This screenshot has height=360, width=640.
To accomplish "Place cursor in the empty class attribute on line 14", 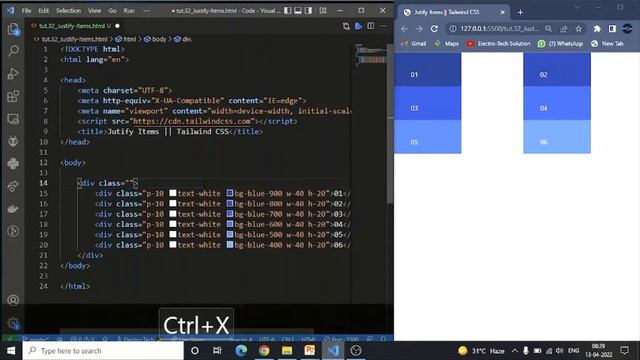I will [x=130, y=183].
